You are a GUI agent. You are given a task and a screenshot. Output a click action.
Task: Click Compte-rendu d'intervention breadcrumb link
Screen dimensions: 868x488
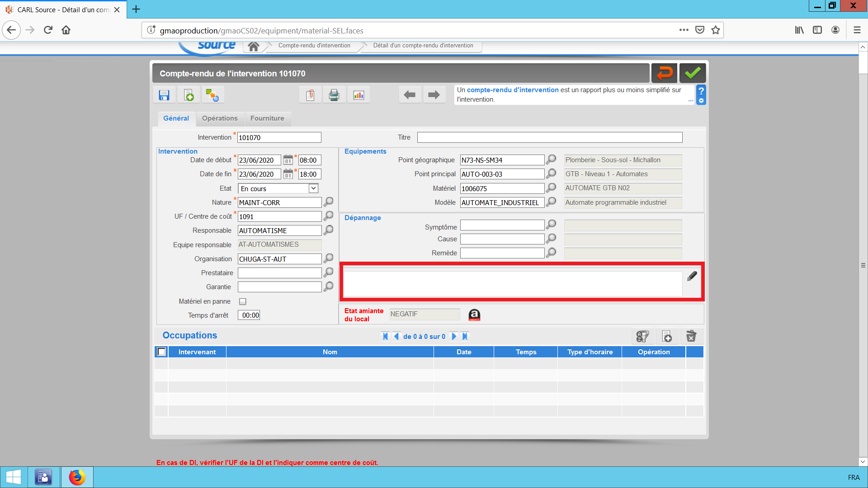tap(314, 46)
